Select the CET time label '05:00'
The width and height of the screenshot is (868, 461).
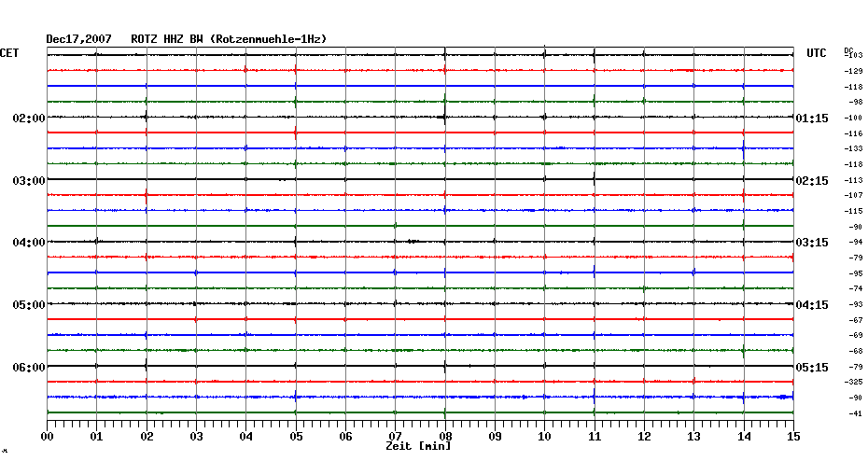click(29, 305)
